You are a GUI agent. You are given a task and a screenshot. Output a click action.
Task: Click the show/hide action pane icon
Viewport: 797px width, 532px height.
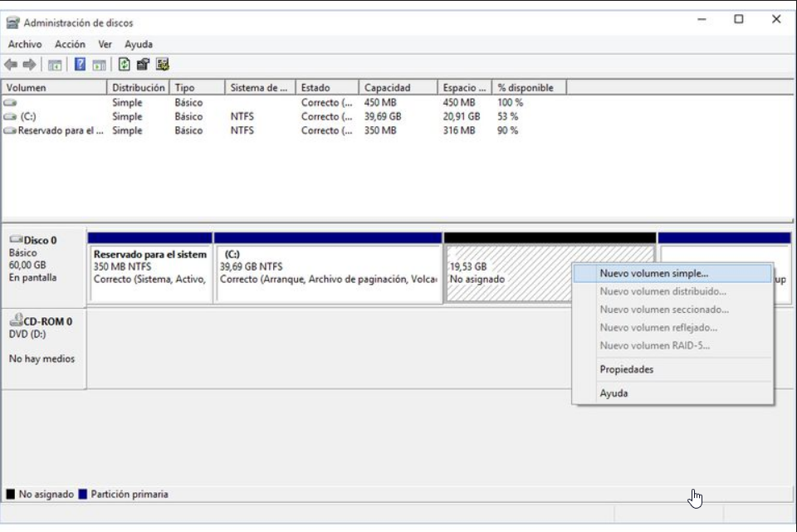click(x=99, y=65)
